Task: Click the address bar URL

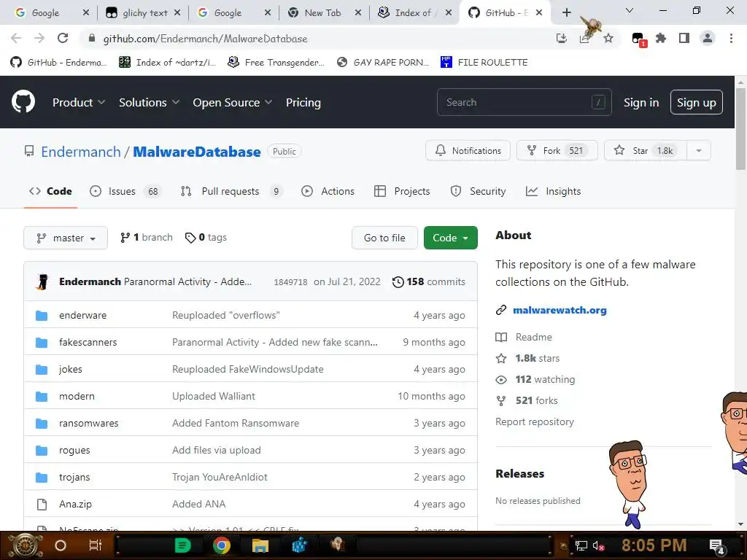Action: click(205, 39)
